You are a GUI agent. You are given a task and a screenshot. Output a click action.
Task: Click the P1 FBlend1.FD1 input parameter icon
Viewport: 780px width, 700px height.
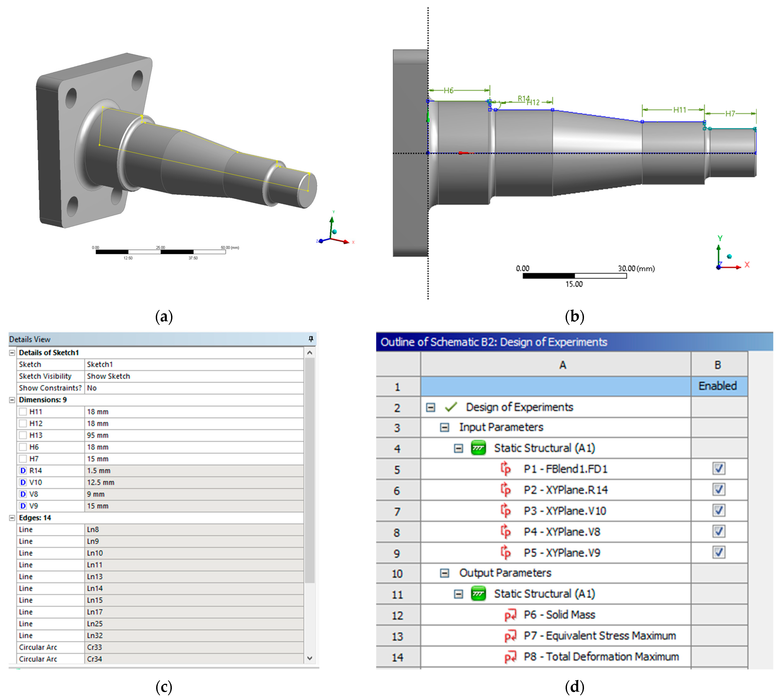[505, 469]
